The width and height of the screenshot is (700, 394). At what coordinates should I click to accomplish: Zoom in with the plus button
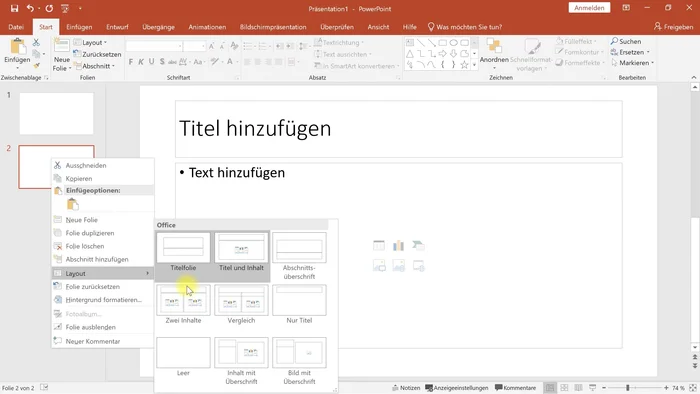tap(666, 388)
